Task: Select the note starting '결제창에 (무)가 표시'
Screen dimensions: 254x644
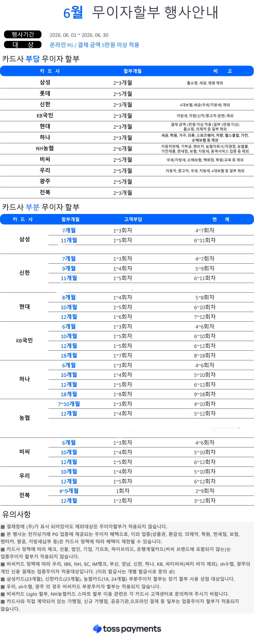Action: click(x=84, y=527)
